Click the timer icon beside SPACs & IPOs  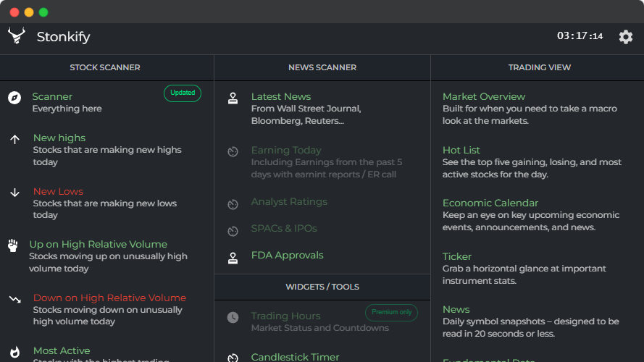point(233,231)
